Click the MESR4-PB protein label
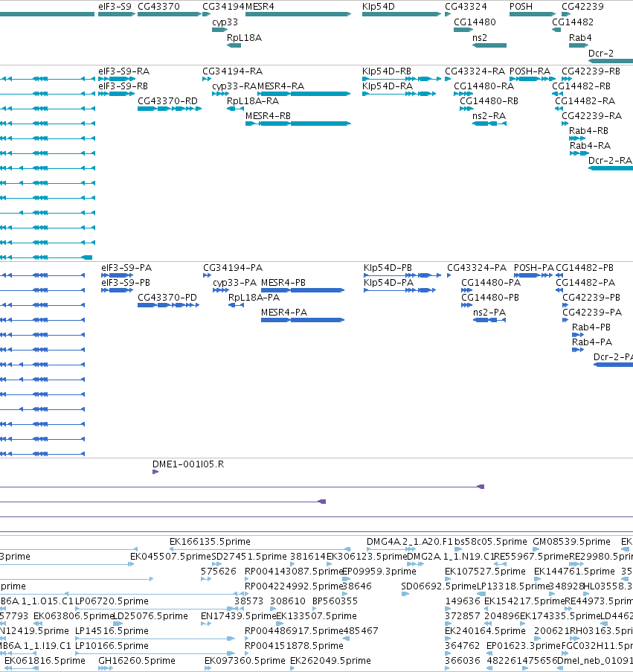The image size is (633, 672). pos(283,283)
